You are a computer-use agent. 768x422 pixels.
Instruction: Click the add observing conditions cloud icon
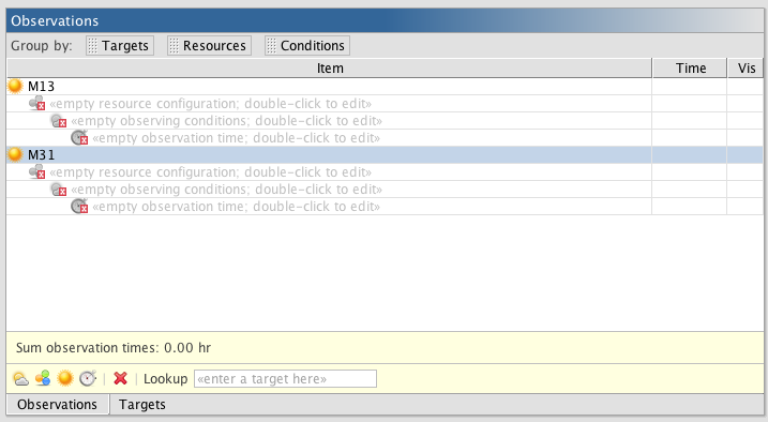(x=21, y=378)
